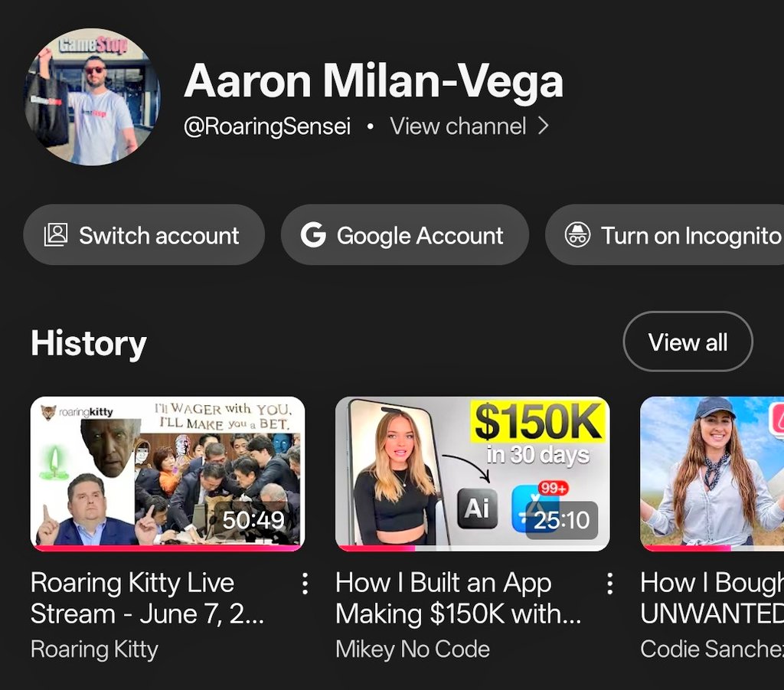
Task: Open the History section heading
Action: pyautogui.click(x=89, y=344)
